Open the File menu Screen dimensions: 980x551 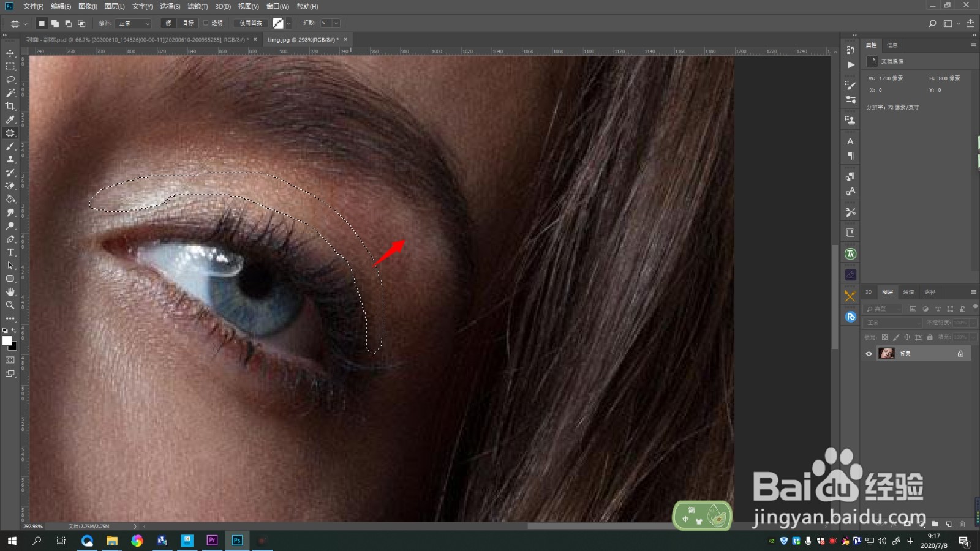click(x=33, y=6)
